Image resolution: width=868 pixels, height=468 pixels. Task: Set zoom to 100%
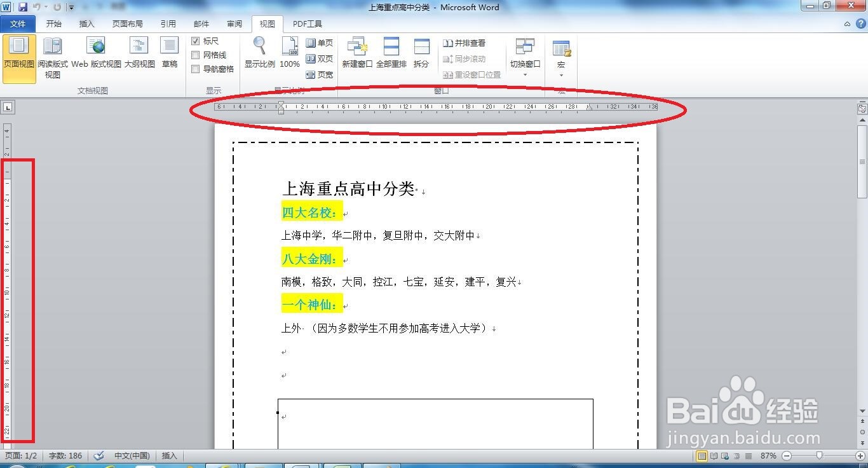pyautogui.click(x=290, y=53)
